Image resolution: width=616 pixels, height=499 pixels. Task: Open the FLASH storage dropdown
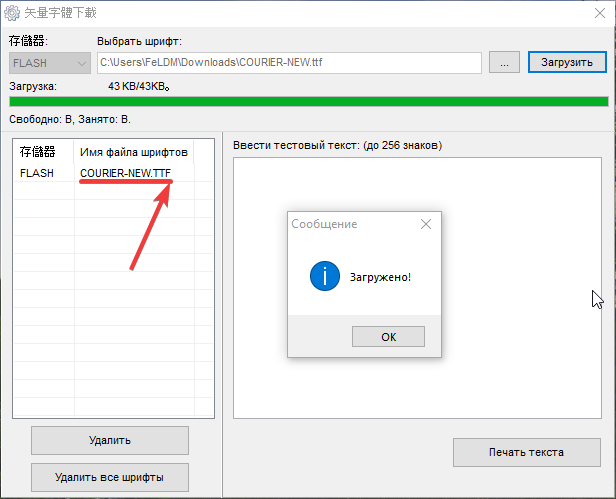click(x=50, y=63)
